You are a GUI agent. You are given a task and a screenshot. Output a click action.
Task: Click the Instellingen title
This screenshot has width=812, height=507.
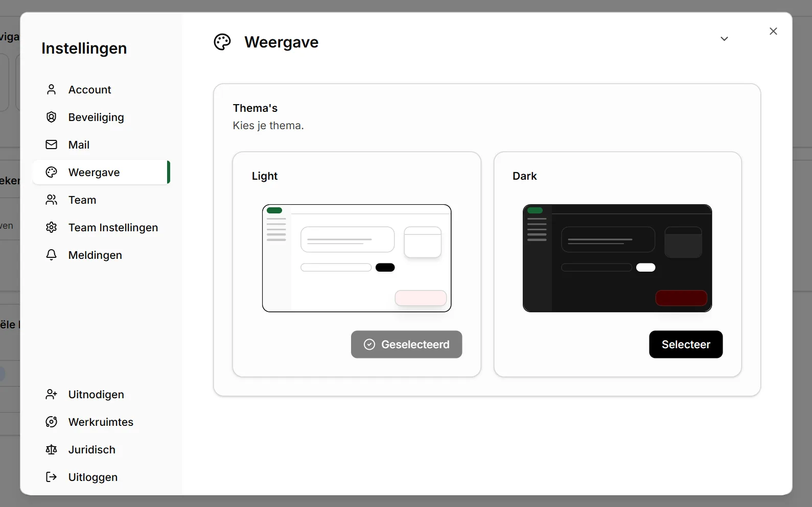[84, 48]
